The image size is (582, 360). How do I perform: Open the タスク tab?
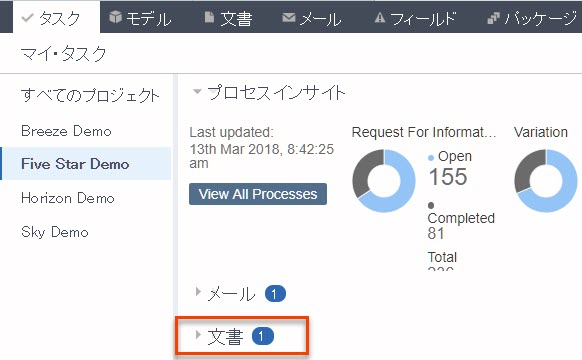pyautogui.click(x=56, y=17)
